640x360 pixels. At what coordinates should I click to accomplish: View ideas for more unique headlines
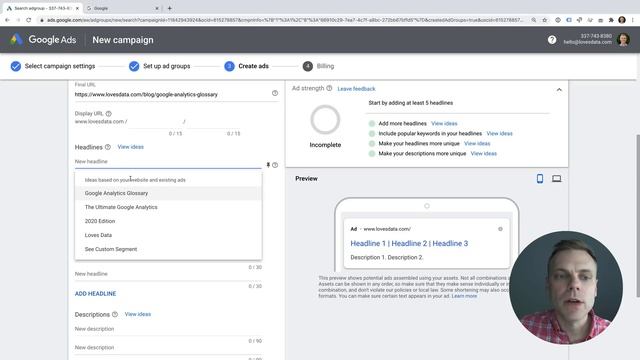(477, 144)
